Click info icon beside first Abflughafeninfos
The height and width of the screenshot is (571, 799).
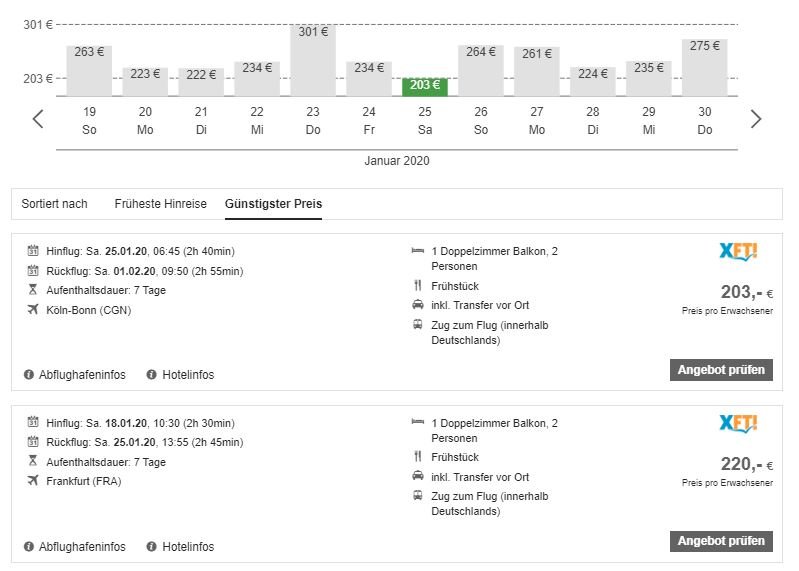coord(29,375)
